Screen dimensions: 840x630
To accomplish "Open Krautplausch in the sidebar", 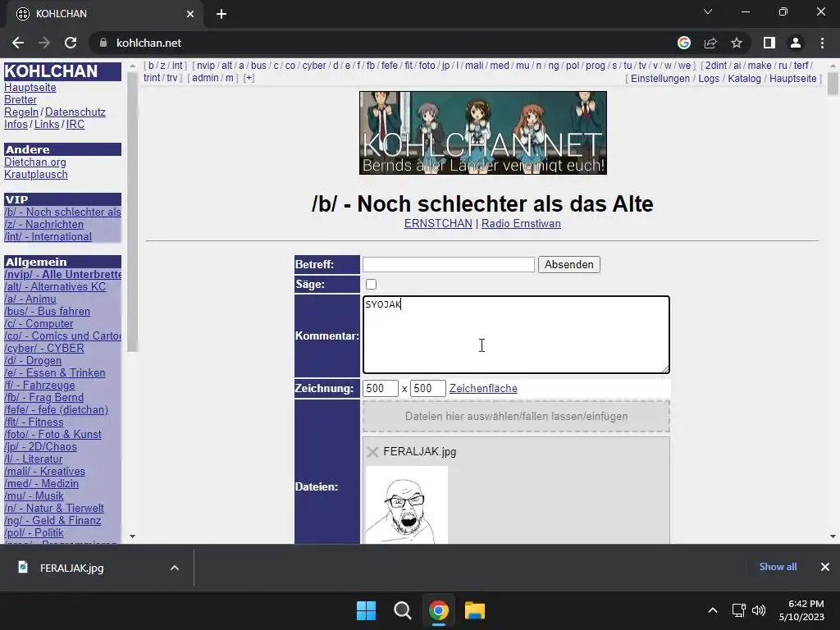I will point(36,174).
